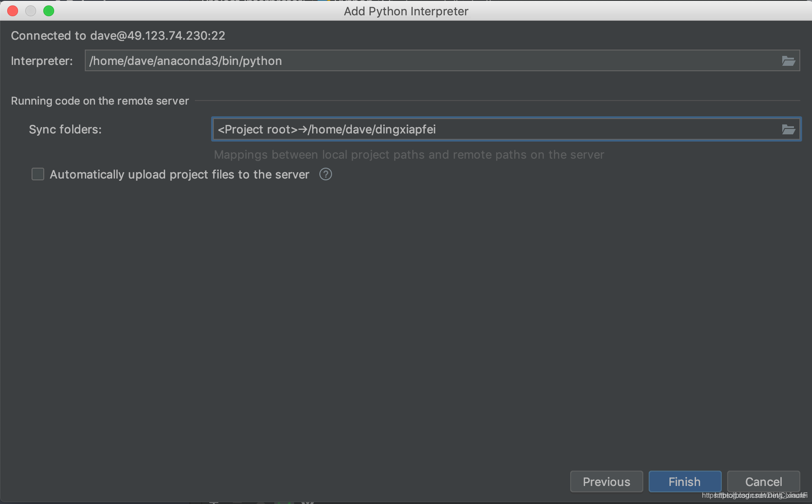The height and width of the screenshot is (504, 812).
Task: Confirm setup with the Finish button
Action: click(x=685, y=481)
